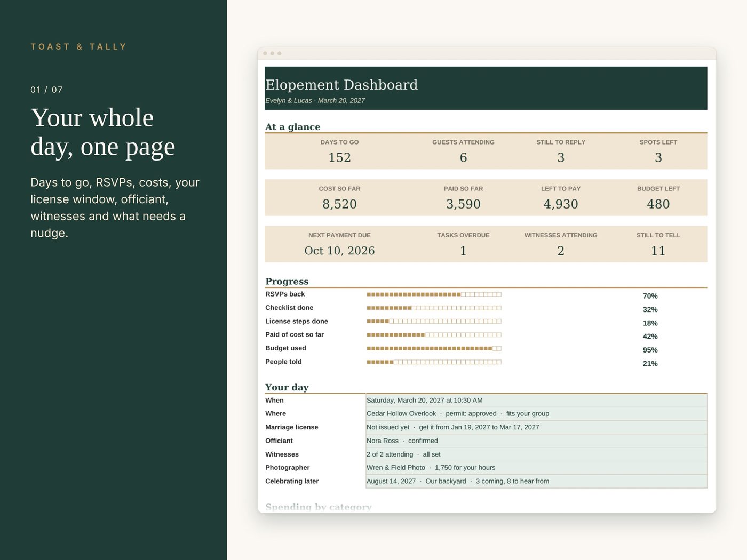Viewport: 747px width, 560px height.
Task: Click the Wren & Field Photo cell
Action: (x=536, y=468)
